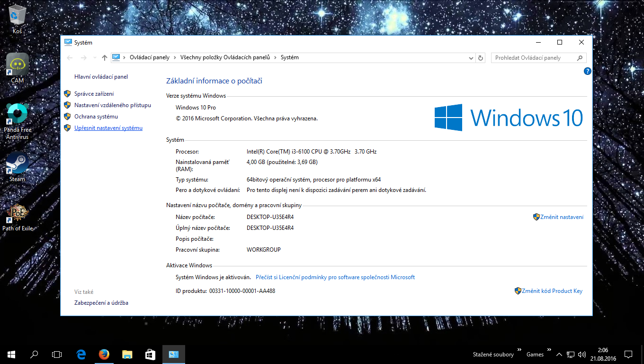This screenshot has height=364, width=644.
Task: Open Upřesnit nastavení systému
Action: [x=108, y=128]
